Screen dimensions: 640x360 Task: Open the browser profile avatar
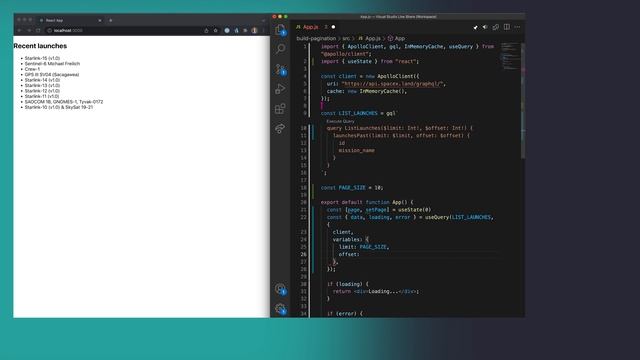pyautogui.click(x=254, y=31)
